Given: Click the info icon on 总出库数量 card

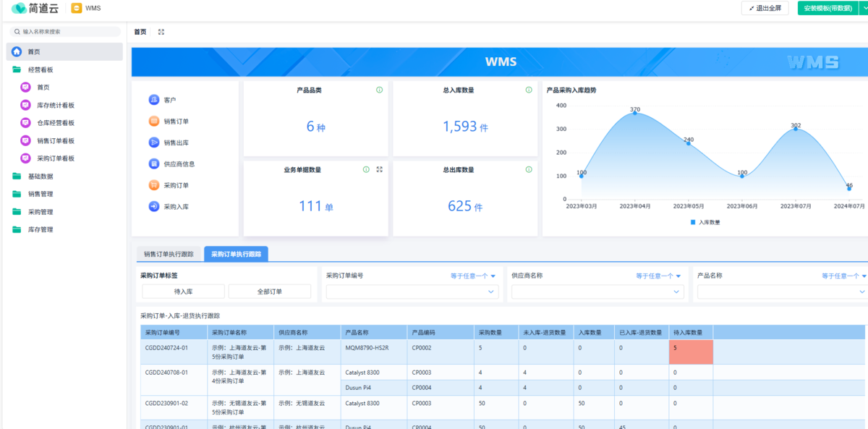Looking at the screenshot, I should coord(529,169).
